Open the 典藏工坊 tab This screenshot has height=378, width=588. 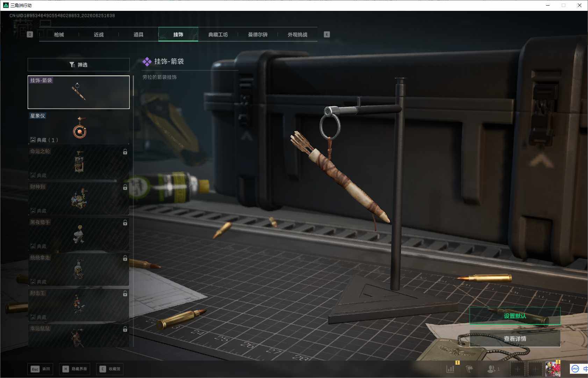pyautogui.click(x=218, y=35)
